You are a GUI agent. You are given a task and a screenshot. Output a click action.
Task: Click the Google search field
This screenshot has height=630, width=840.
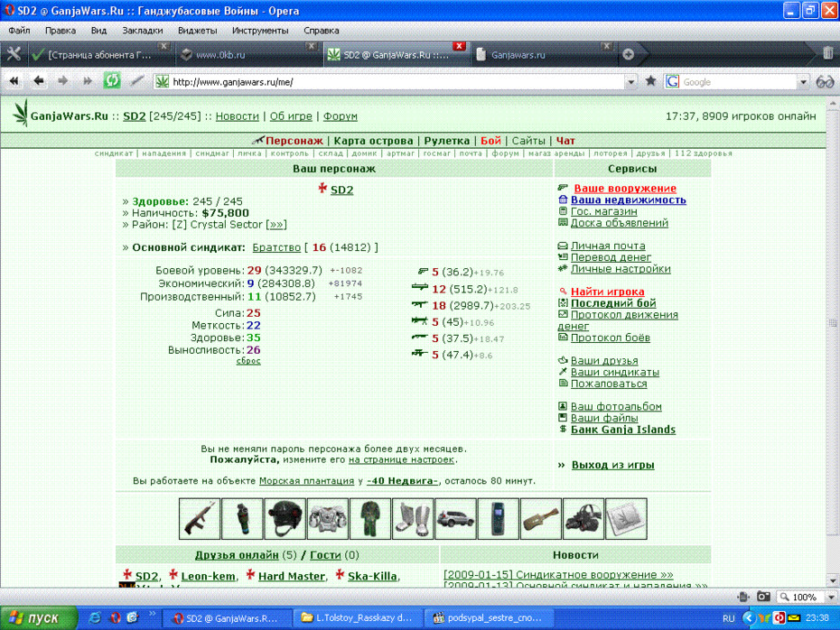(739, 82)
